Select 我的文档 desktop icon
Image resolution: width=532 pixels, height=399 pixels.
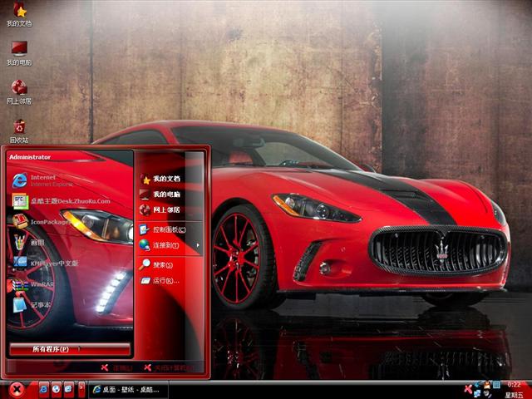[x=19, y=14]
